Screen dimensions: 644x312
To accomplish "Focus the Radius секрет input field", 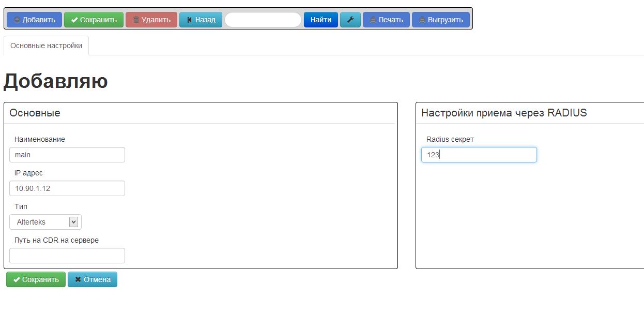I will 479,155.
